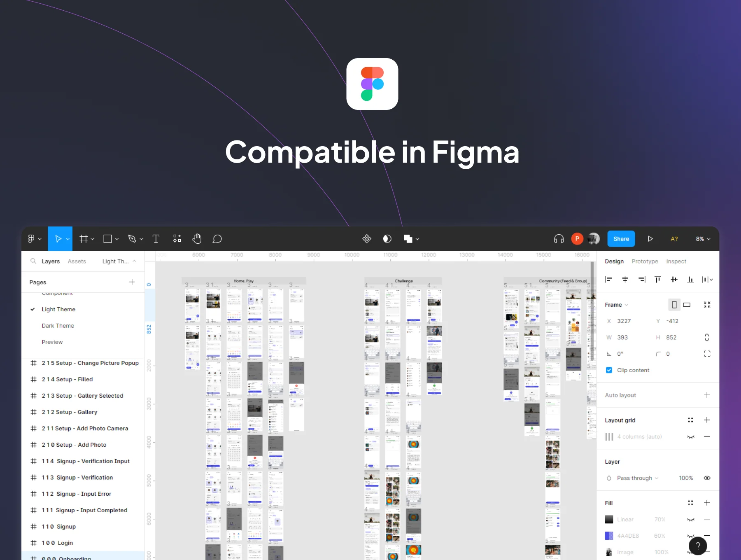Open the Pen tools dropdown arrow
The width and height of the screenshot is (741, 560).
141,239
